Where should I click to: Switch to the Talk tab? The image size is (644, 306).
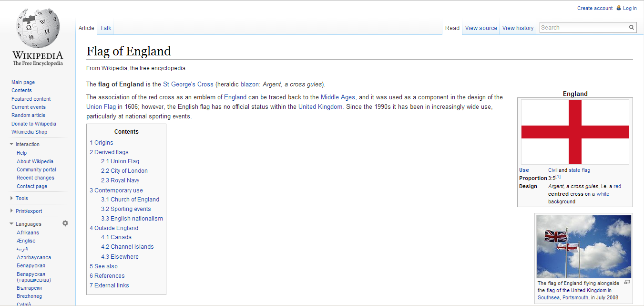click(105, 28)
